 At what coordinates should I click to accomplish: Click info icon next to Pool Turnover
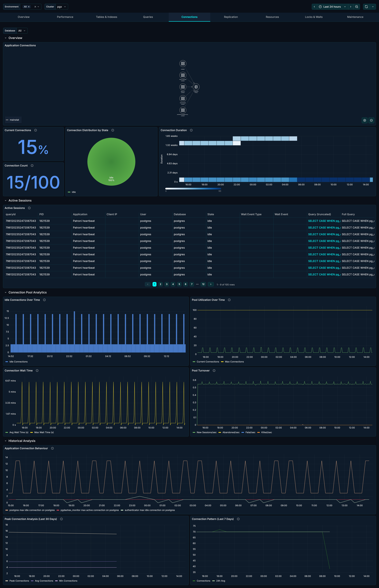(214, 371)
